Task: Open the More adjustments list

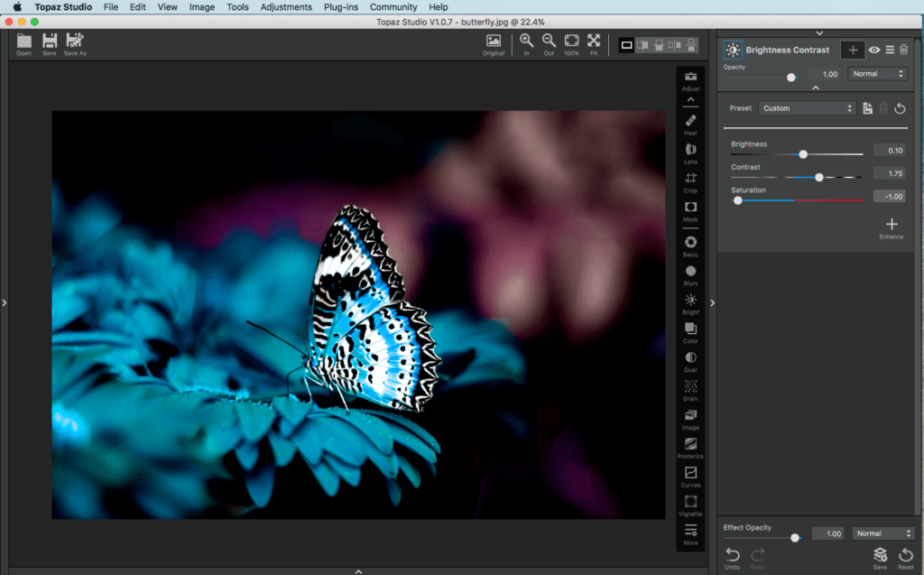Action: pos(690,534)
